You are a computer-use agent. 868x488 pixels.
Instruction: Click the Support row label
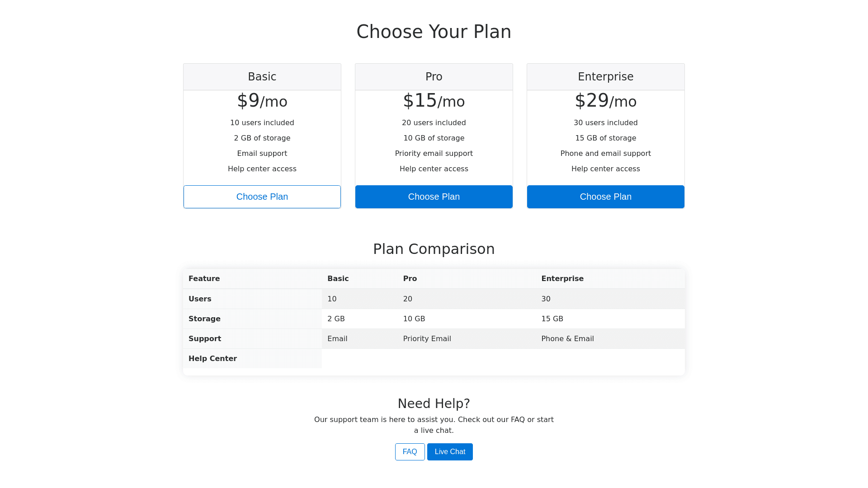(x=205, y=339)
